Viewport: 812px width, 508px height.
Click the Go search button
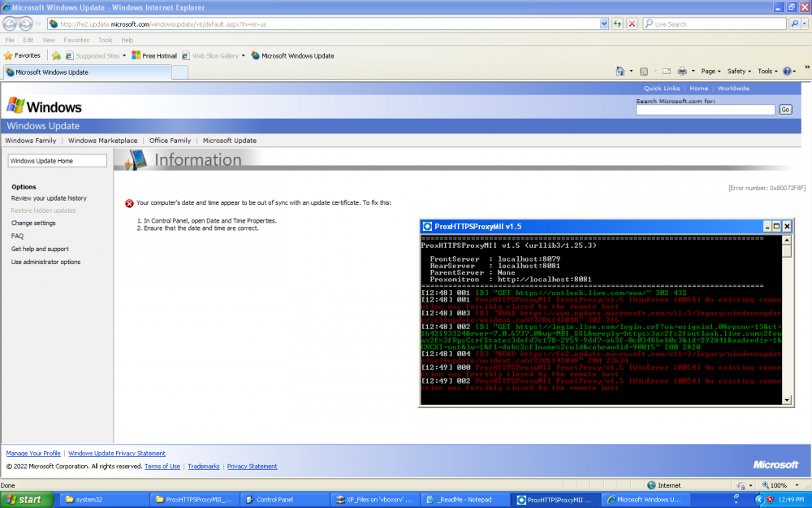pos(784,109)
